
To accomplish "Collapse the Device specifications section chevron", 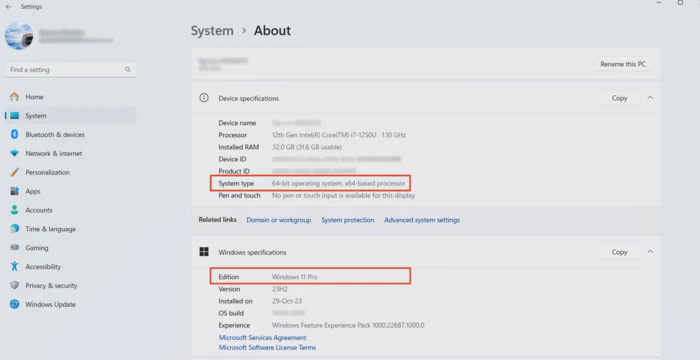I will [650, 98].
